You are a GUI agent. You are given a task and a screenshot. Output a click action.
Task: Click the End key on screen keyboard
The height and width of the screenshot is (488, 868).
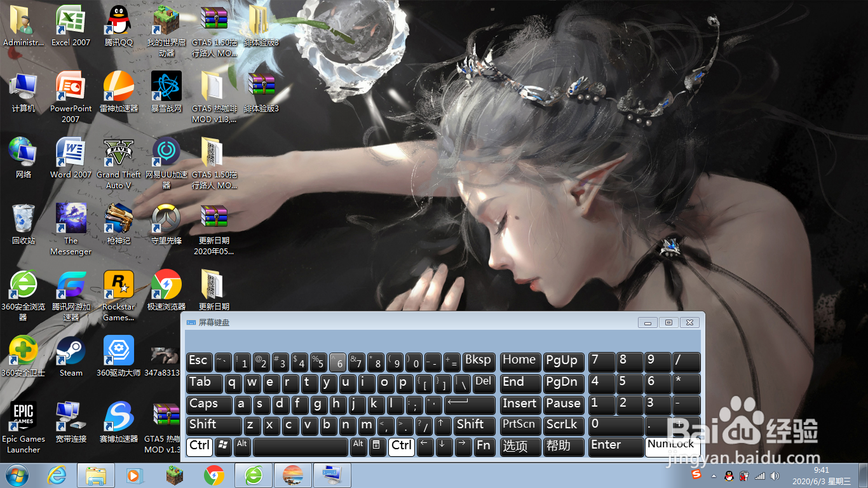[x=520, y=383]
